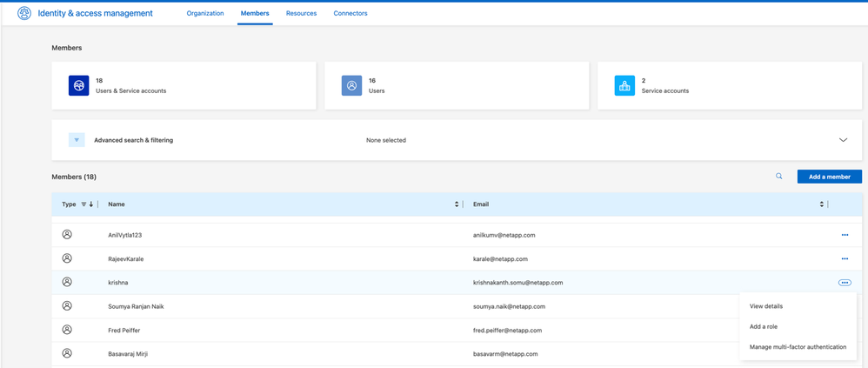Switch to the Connectors tab
The width and height of the screenshot is (868, 368).
(x=351, y=13)
